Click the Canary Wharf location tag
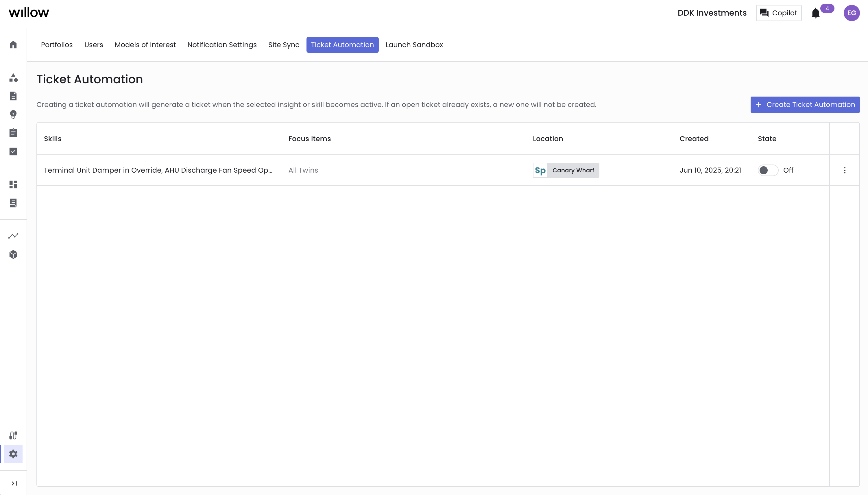Image resolution: width=868 pixels, height=495 pixels. click(x=566, y=170)
